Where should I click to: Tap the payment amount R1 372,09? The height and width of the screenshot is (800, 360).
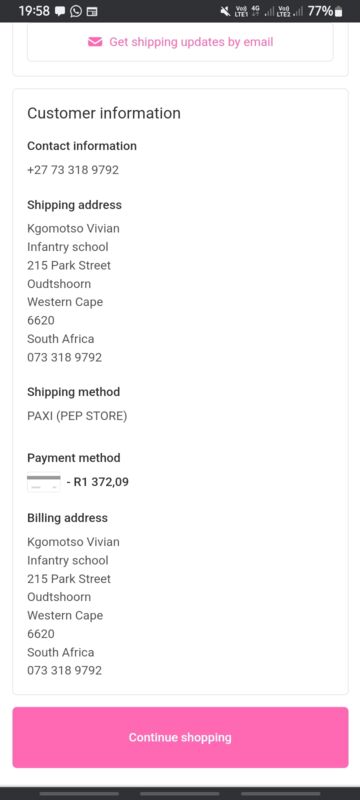point(101,482)
